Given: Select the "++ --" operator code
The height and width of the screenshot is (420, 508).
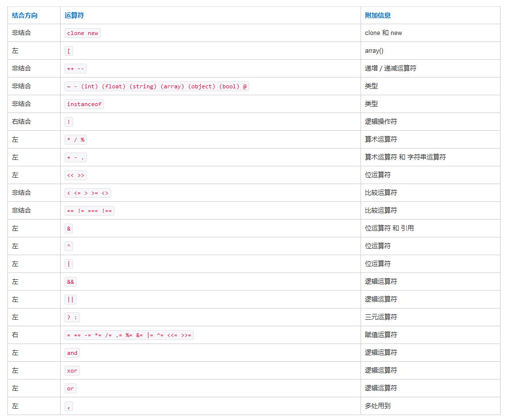Looking at the screenshot, I should [x=75, y=69].
